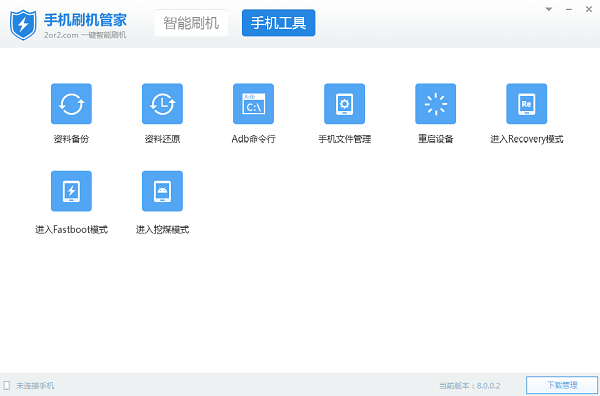Click the Adb命令行 label text
The width and height of the screenshot is (600, 396).
click(253, 139)
